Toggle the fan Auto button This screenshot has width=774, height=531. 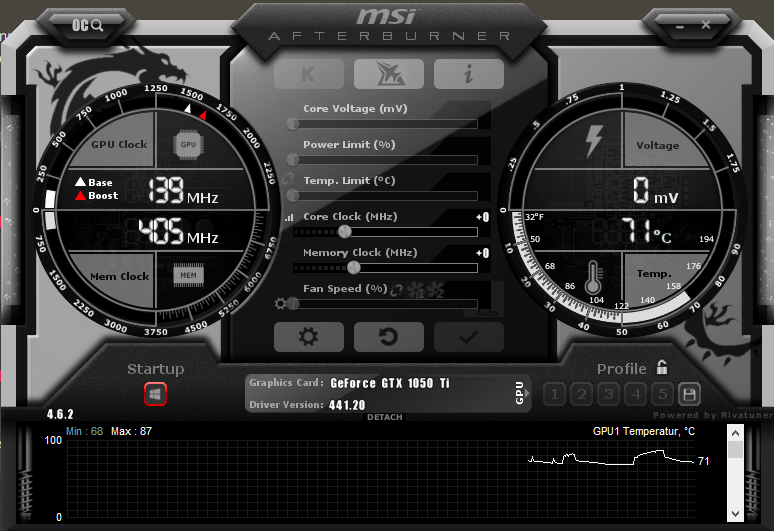pyautogui.click(x=486, y=313)
